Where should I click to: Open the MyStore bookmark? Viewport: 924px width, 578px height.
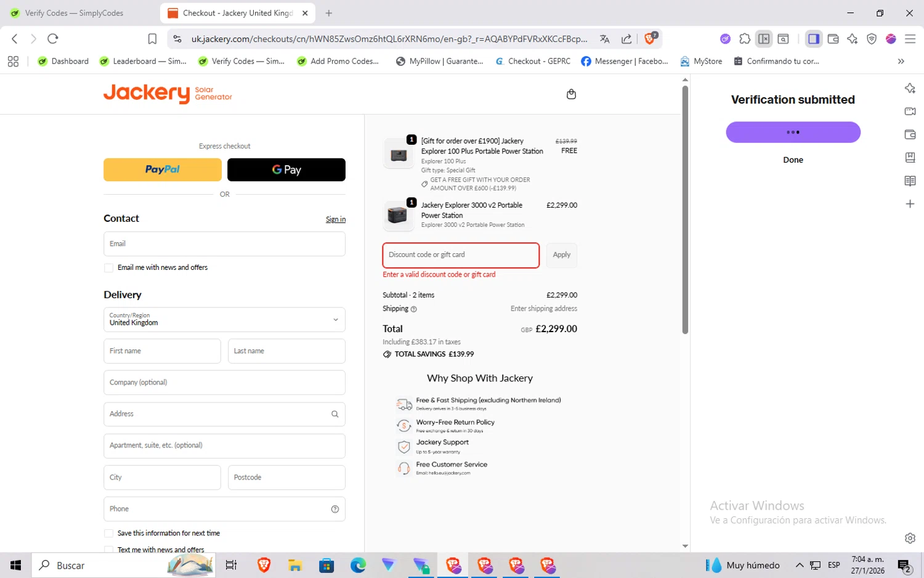point(701,62)
